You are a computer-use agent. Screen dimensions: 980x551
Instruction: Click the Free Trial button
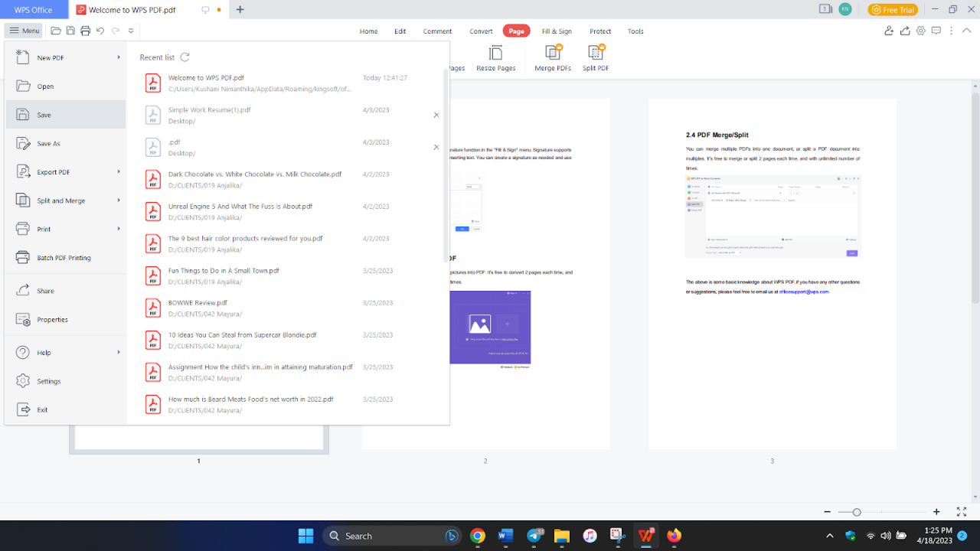click(x=893, y=9)
